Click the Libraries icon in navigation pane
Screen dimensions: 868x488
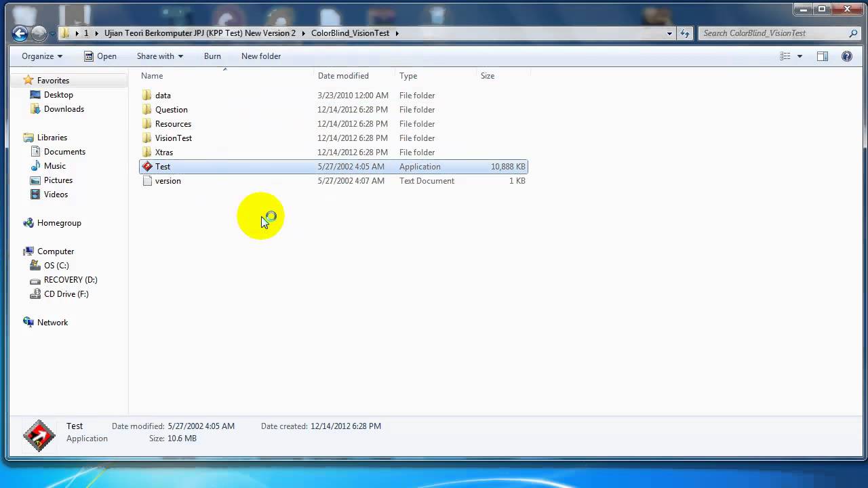[x=28, y=138]
